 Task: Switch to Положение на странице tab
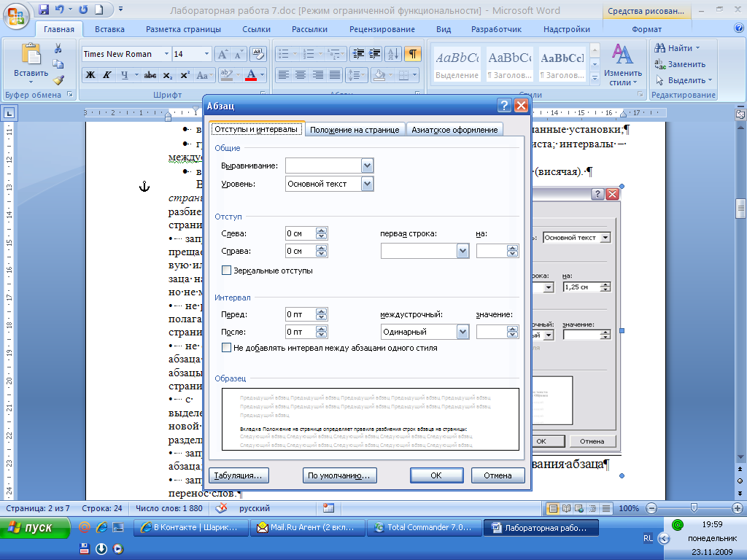pyautogui.click(x=355, y=130)
